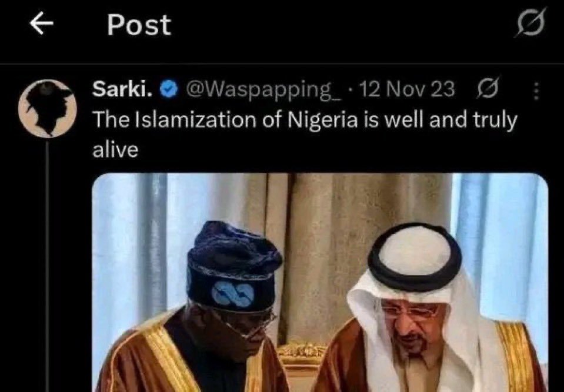Open the 12 Nov 23 timestamp
This screenshot has height=392, width=564.
(407, 89)
